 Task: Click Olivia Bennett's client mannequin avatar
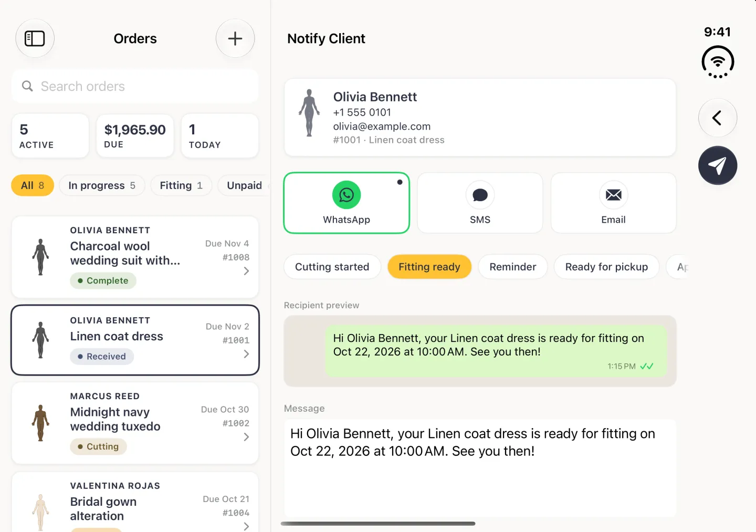(309, 113)
